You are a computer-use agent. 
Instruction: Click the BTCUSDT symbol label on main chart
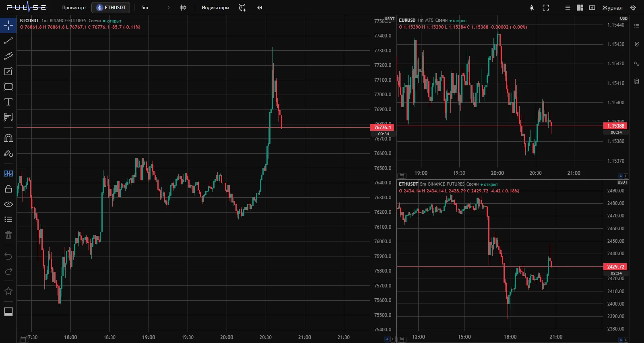(29, 21)
